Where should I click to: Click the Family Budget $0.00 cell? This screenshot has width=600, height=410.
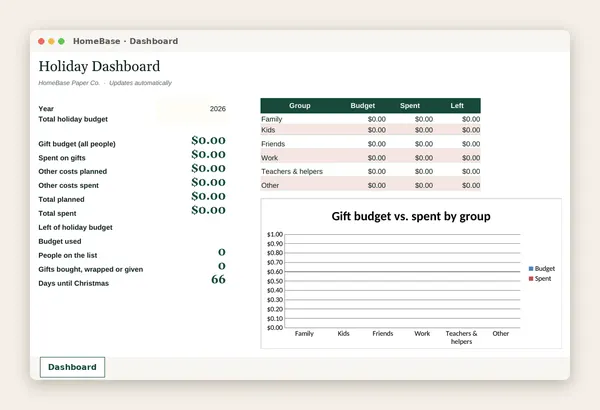(377, 119)
